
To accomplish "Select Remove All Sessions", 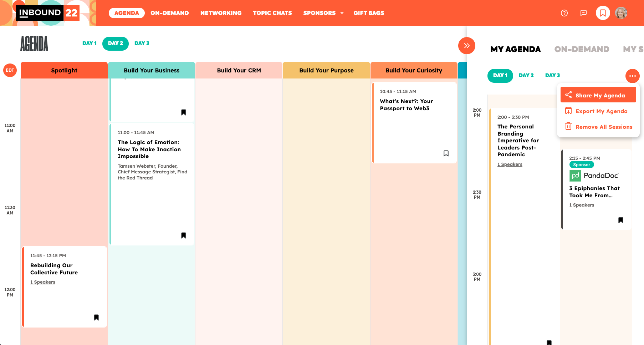I will 598,127.
